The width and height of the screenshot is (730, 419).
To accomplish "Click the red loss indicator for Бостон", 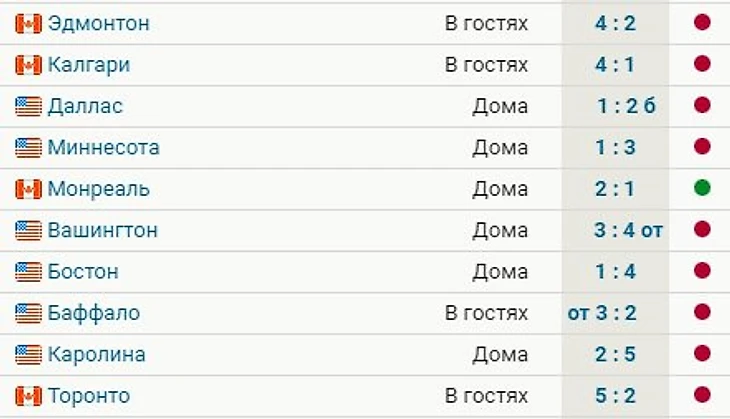I will click(702, 270).
